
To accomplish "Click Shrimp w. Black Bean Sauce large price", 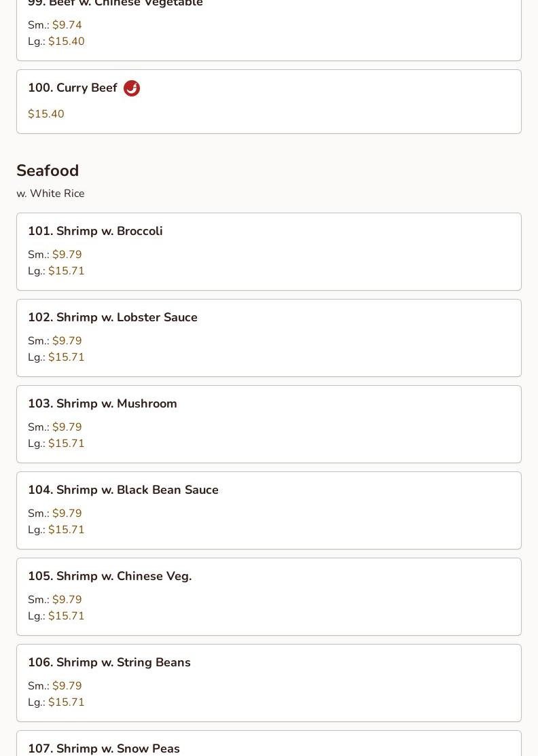I will point(67,529).
